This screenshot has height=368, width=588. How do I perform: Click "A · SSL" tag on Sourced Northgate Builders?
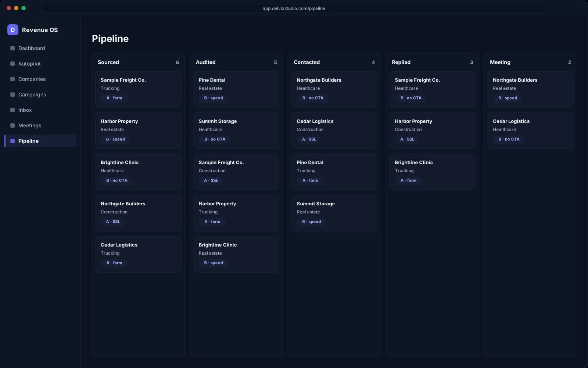coord(113,222)
